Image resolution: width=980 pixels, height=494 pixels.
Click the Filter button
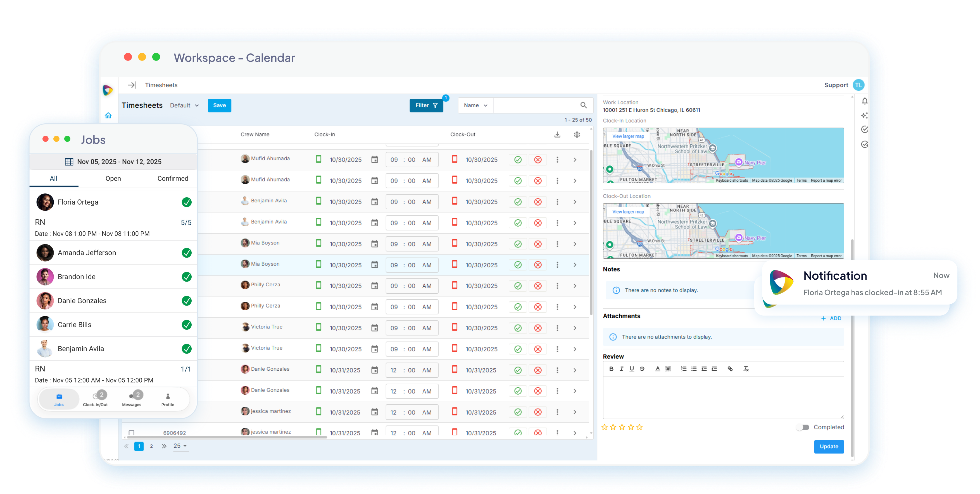tap(426, 105)
